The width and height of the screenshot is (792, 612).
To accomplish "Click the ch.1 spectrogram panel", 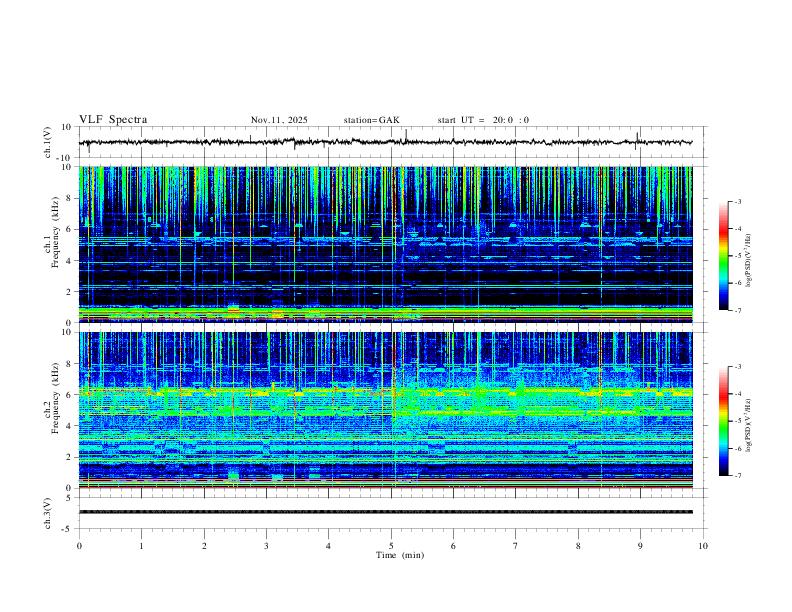I will [385, 244].
